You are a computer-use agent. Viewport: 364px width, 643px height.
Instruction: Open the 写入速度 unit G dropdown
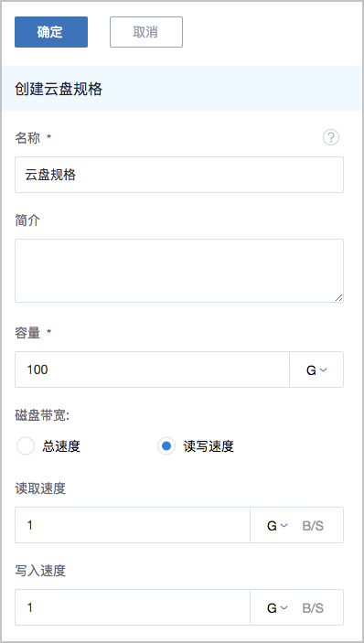[277, 607]
